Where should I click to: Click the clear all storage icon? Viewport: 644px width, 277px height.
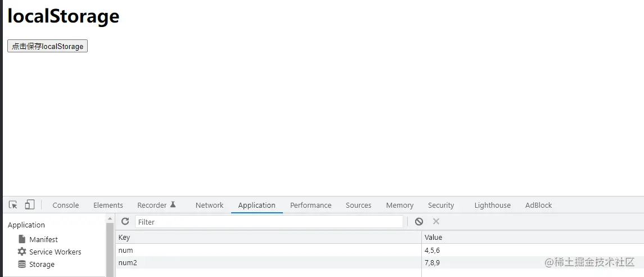click(x=419, y=221)
